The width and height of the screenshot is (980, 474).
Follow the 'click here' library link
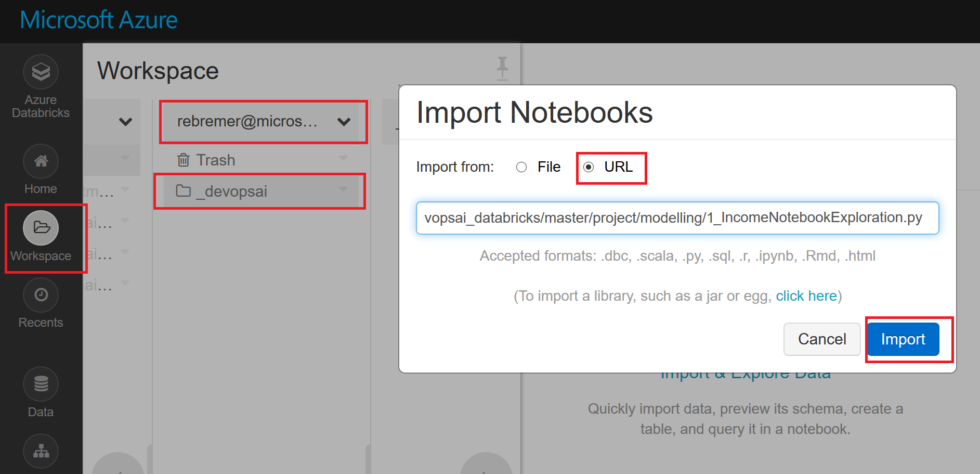point(806,296)
